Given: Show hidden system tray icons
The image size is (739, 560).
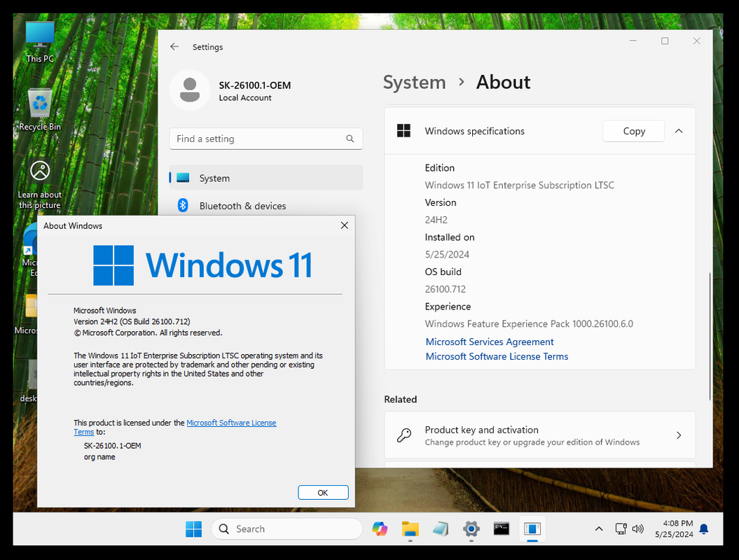Looking at the screenshot, I should tap(598, 529).
